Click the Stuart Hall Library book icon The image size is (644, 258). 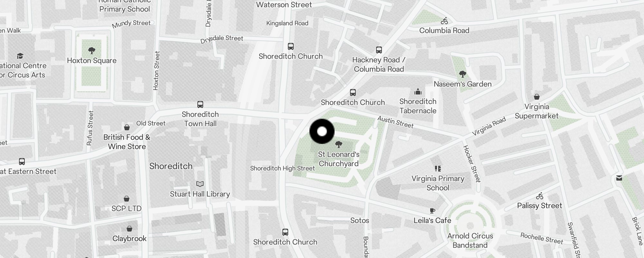[x=200, y=184]
